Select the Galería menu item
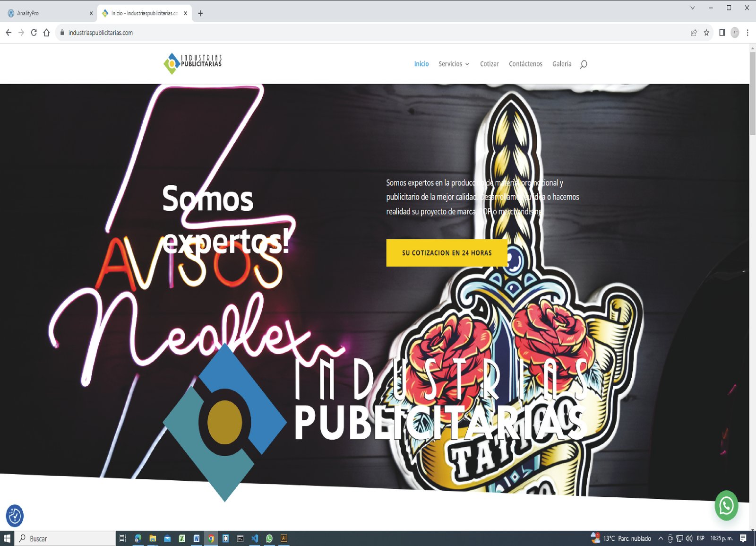Viewport: 756px width, 546px height. click(x=562, y=64)
